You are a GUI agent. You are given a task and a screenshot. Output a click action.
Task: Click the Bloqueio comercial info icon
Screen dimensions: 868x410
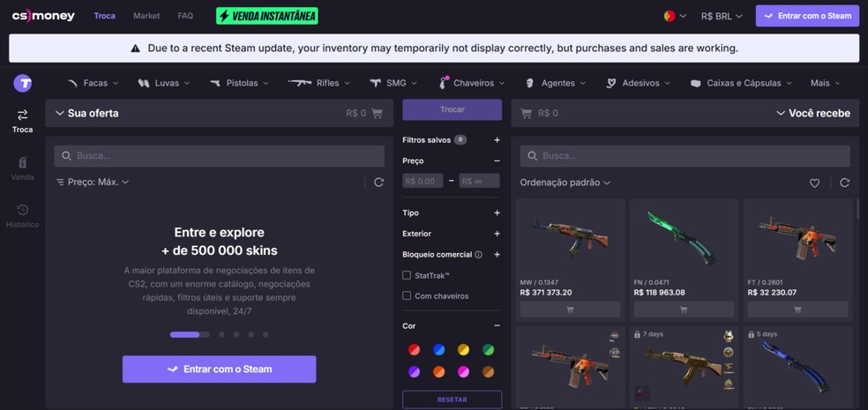479,255
